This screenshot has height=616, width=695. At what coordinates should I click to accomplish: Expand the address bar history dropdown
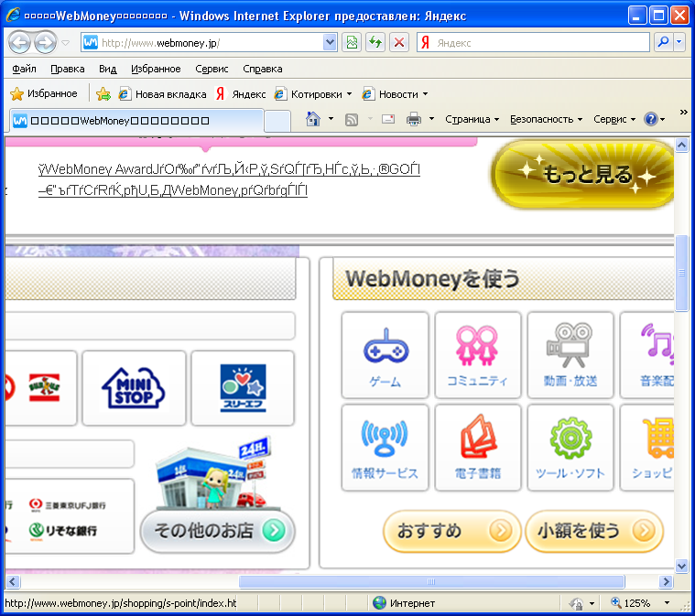(330, 42)
